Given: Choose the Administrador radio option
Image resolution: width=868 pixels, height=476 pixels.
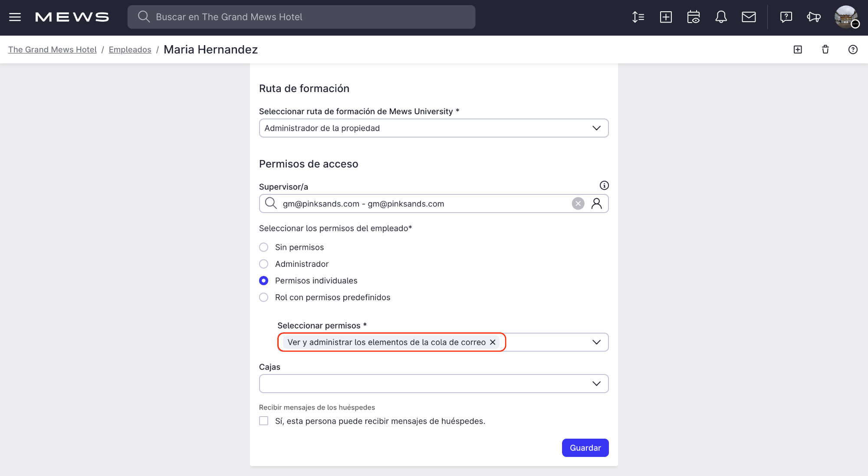Looking at the screenshot, I should pos(263,264).
